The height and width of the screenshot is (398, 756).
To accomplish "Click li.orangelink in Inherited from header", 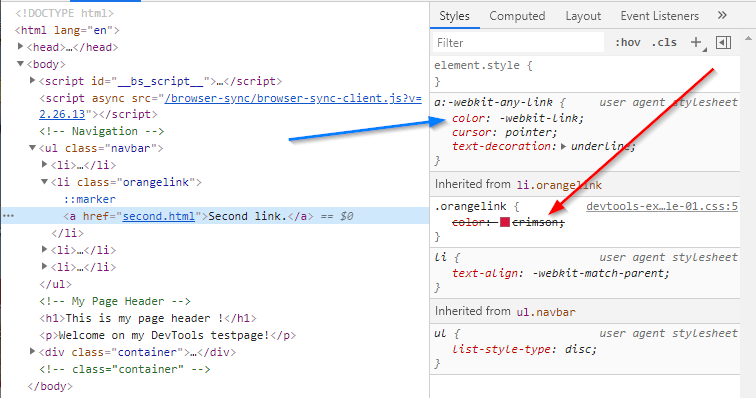I will 559,185.
